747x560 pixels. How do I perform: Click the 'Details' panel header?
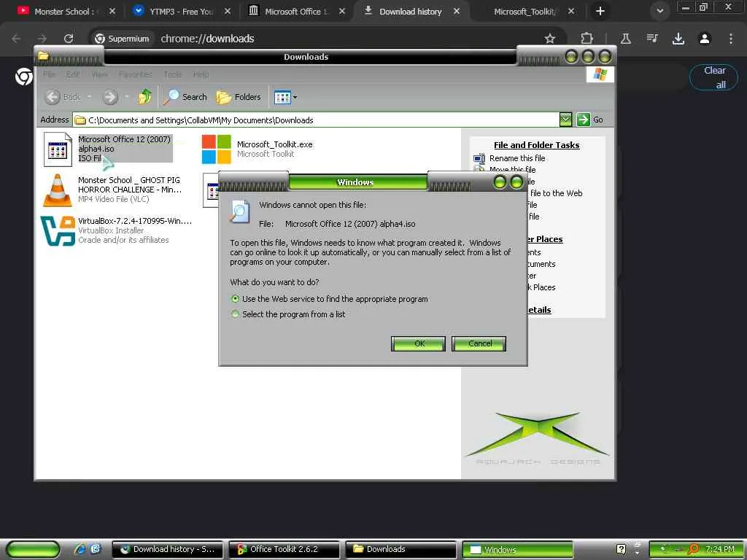[538, 310]
